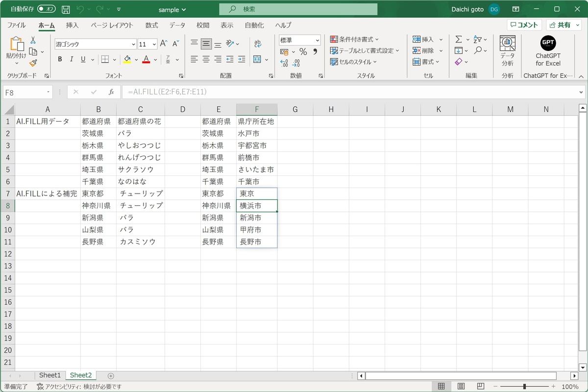This screenshot has height=392, width=588.
Task: Click the Find and Select magnifier icon
Action: 478,50
